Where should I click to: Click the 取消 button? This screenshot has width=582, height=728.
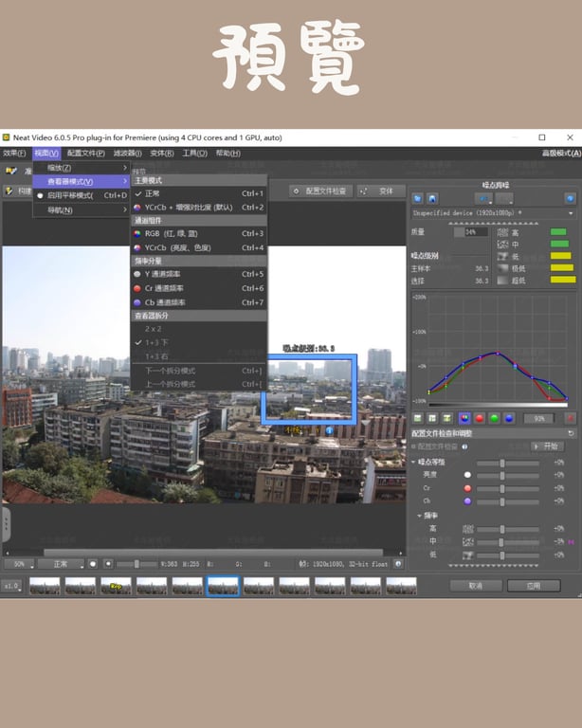pos(476,586)
